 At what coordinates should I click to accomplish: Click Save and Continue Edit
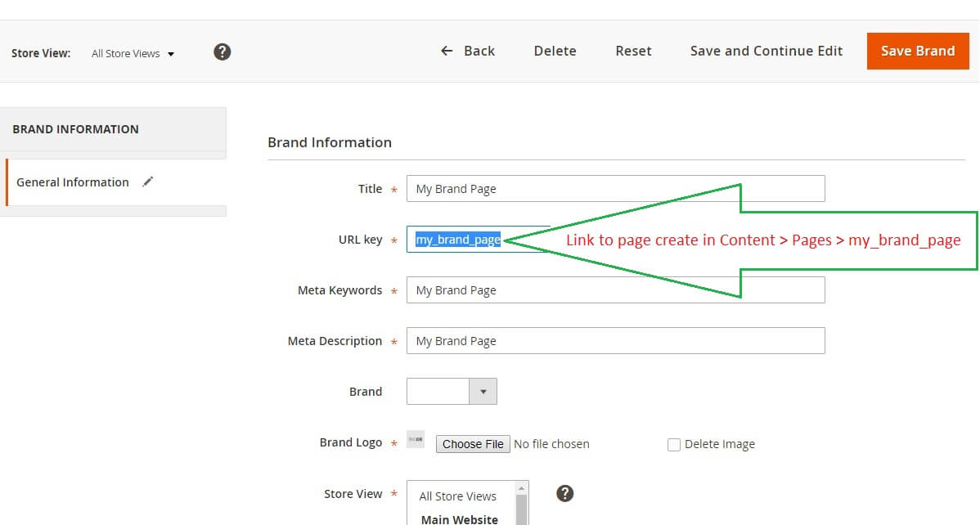coord(766,51)
